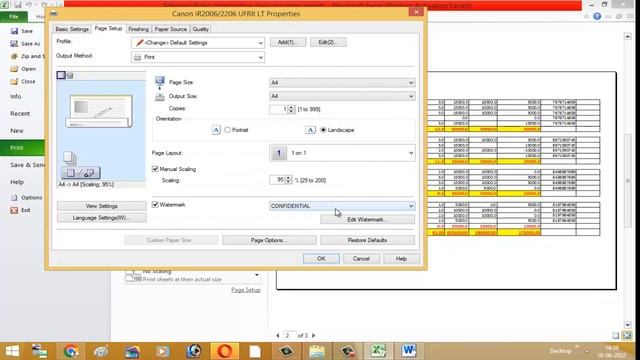Viewport: 640px width, 360px height.
Task: Open the Page Setup link in Excel
Action: click(246, 290)
